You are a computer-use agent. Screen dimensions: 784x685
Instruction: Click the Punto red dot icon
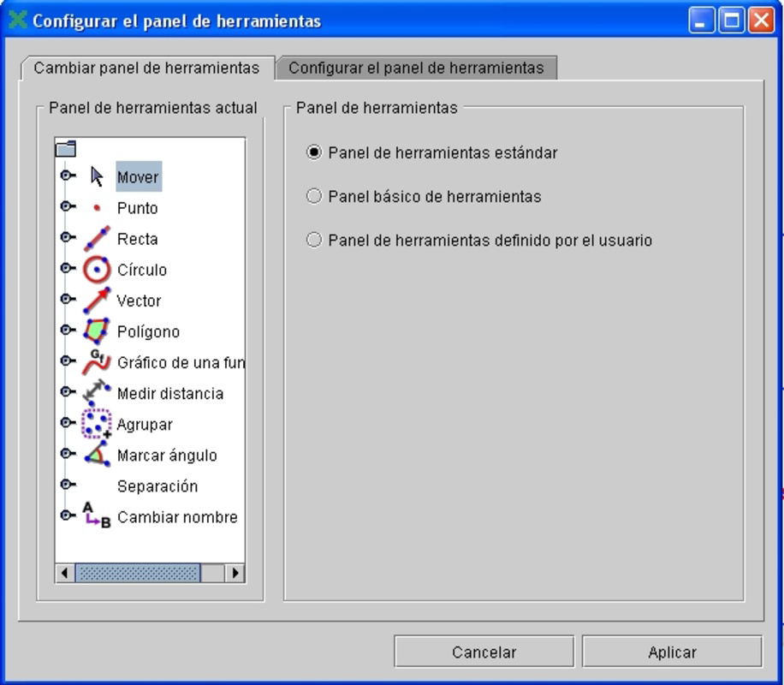click(x=97, y=208)
